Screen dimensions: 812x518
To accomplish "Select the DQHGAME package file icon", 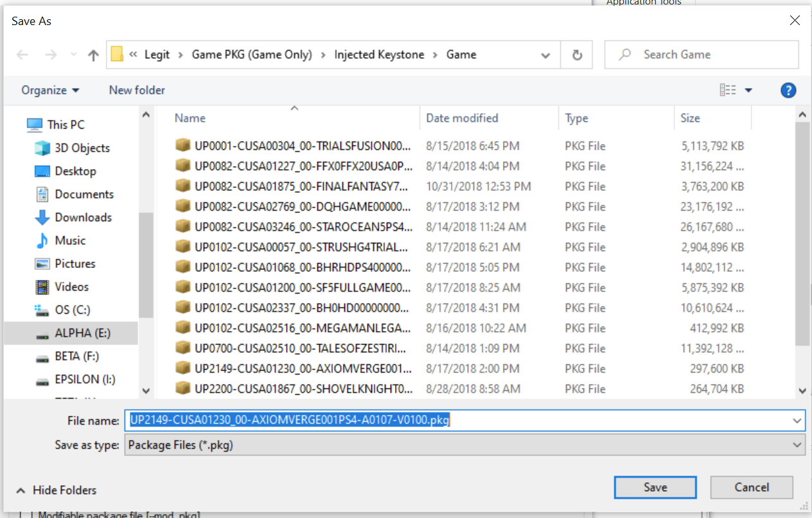I will (183, 206).
